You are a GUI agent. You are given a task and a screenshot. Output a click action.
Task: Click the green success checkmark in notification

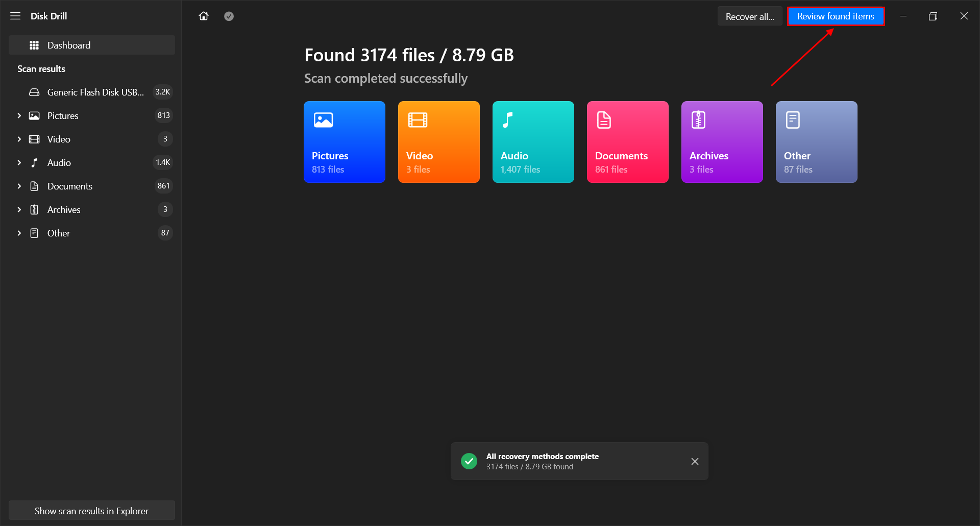pos(469,461)
